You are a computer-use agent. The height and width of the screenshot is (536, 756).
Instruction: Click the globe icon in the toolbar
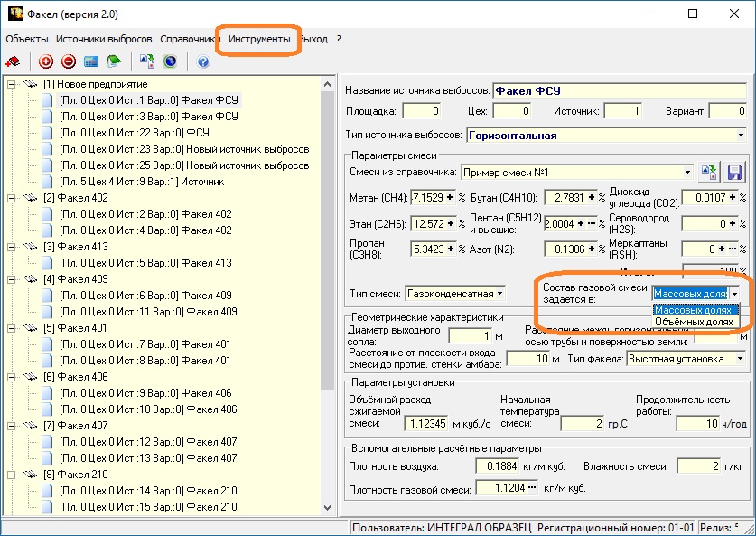170,62
